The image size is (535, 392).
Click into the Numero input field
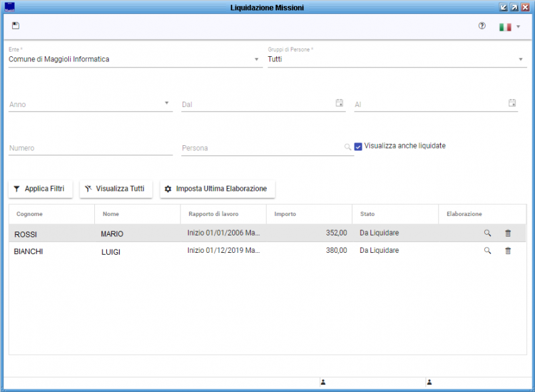coord(90,148)
